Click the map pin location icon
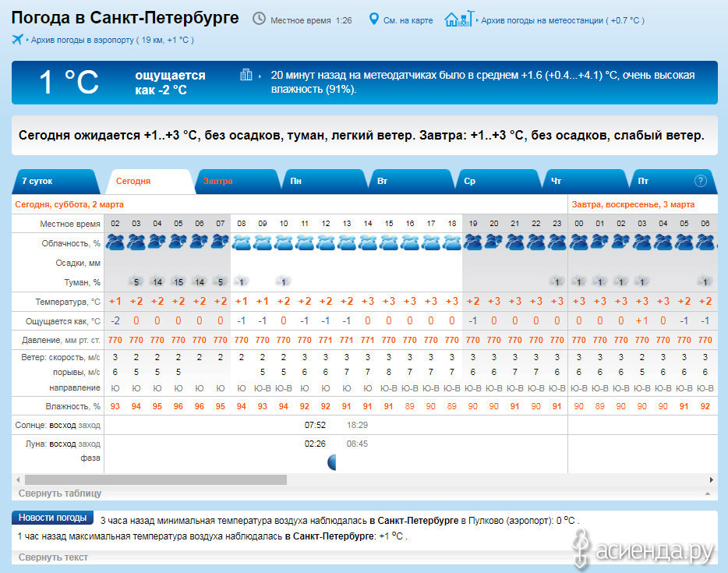 [373, 19]
